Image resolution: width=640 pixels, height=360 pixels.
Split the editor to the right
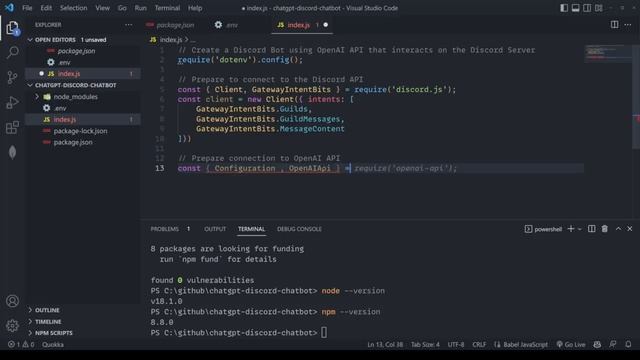pyautogui.click(x=614, y=24)
